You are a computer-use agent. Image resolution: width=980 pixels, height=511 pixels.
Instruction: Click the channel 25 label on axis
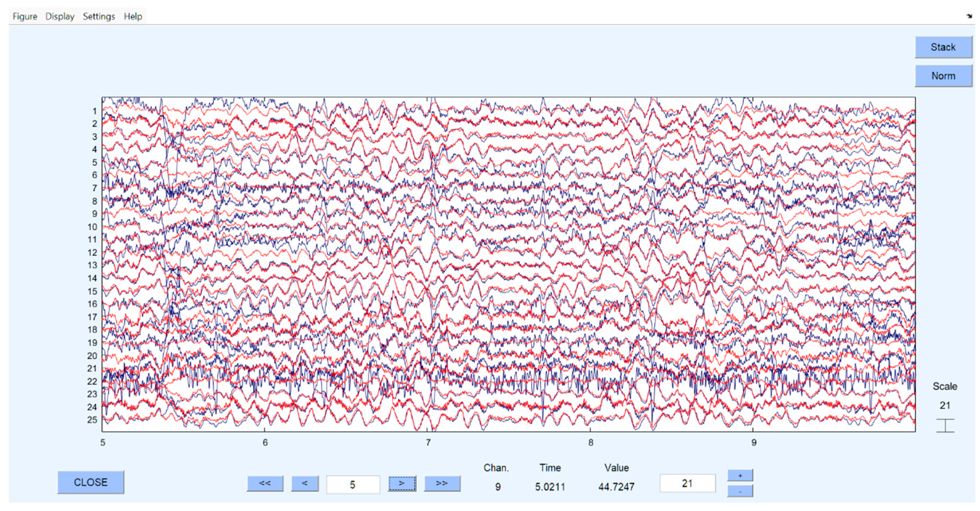point(92,420)
